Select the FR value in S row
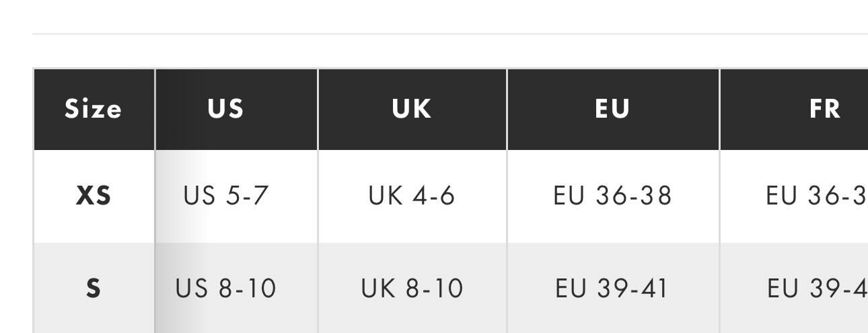Screen dimensions: 868x333 pos(816,288)
